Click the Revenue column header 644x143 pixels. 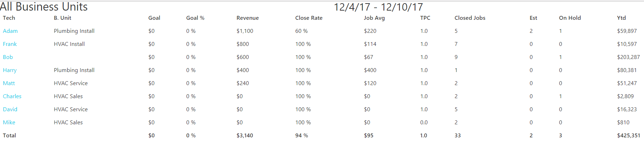click(247, 18)
